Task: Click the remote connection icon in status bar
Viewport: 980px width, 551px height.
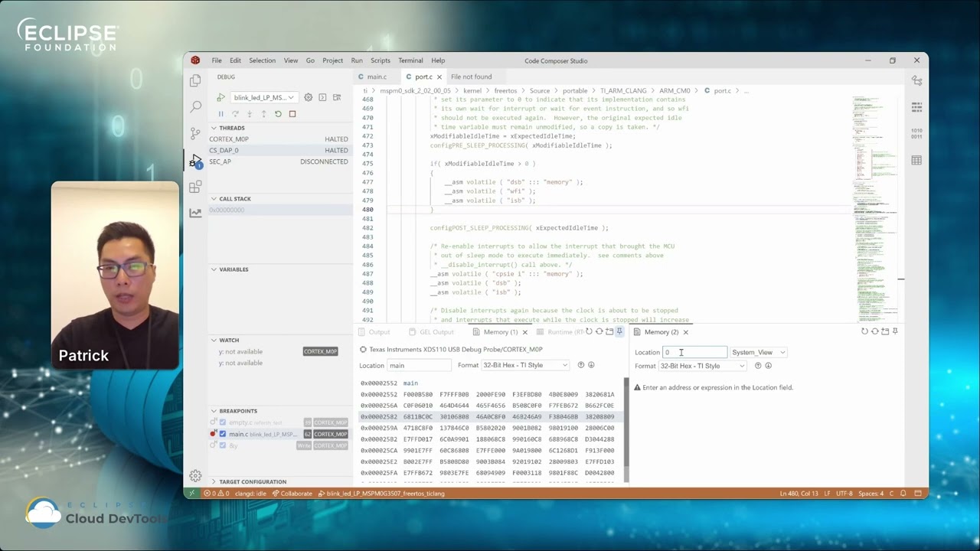Action: click(191, 494)
